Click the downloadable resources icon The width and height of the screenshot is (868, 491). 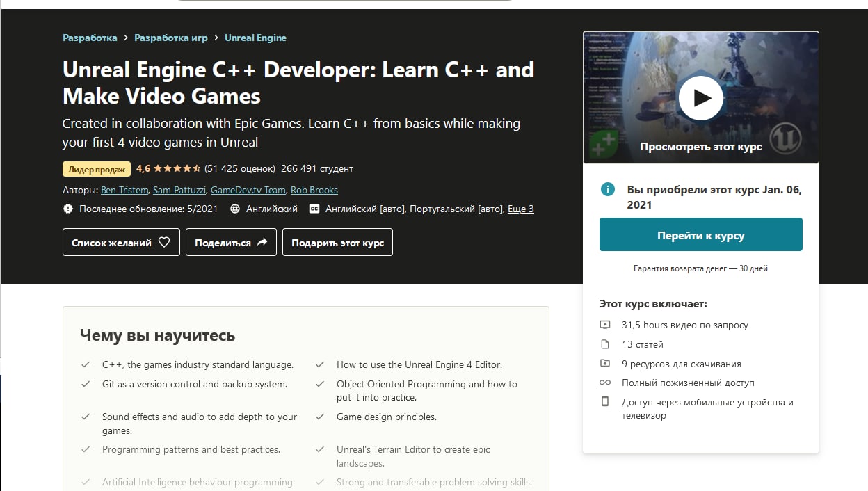(605, 364)
